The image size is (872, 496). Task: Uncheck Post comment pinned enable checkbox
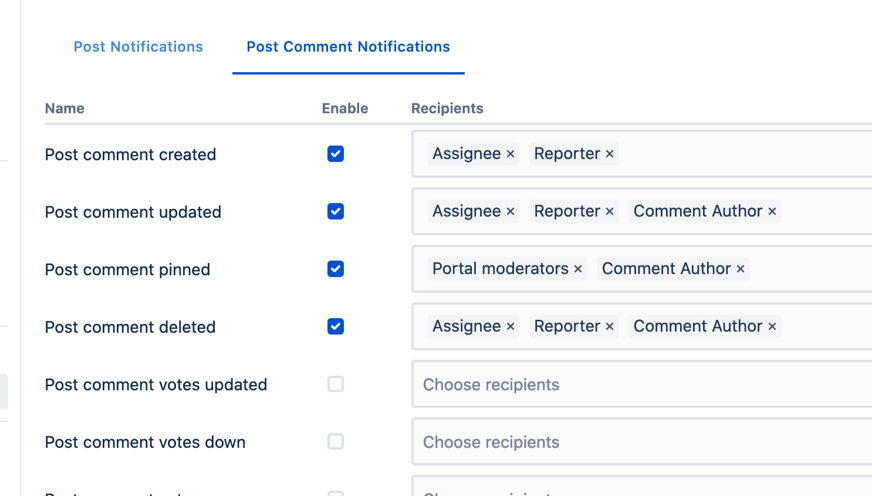[336, 269]
